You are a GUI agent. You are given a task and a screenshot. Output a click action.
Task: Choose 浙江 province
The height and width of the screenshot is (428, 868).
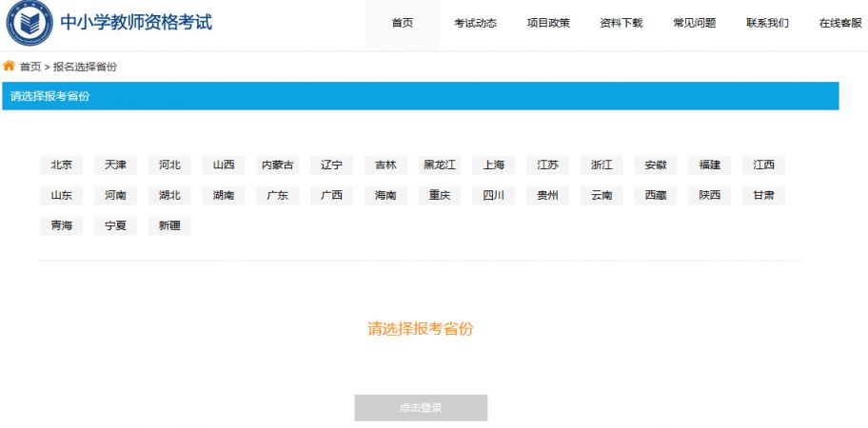[x=602, y=165]
